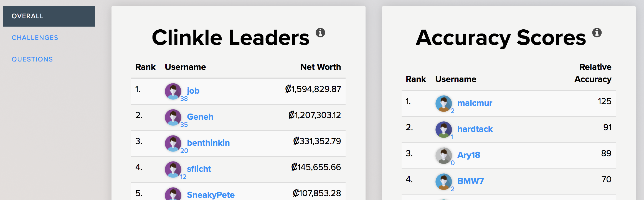Click malcmur's blue avatar icon
The width and height of the screenshot is (644, 200).
444,104
